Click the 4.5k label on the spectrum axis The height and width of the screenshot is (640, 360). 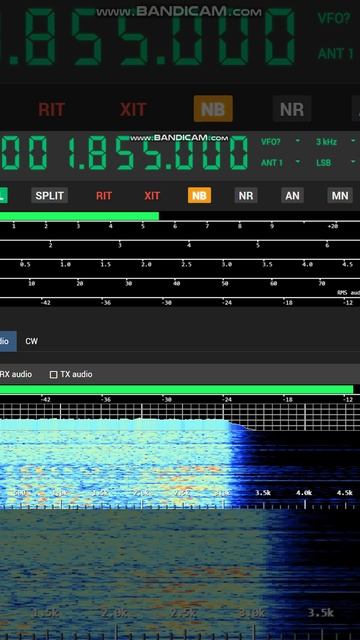pos(344,493)
